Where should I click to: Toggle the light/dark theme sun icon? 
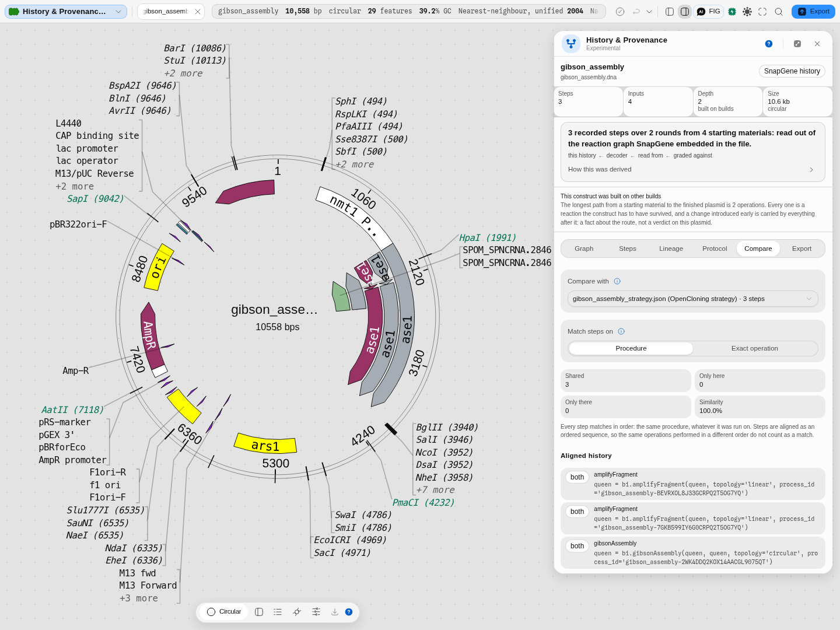[747, 12]
